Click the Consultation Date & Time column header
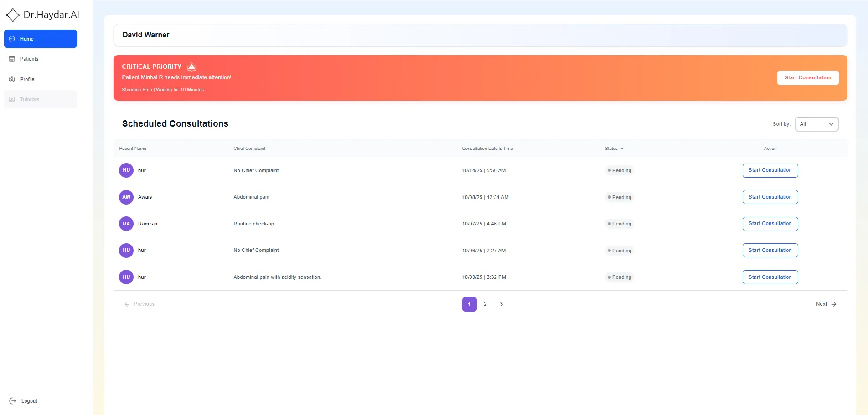 (x=487, y=149)
